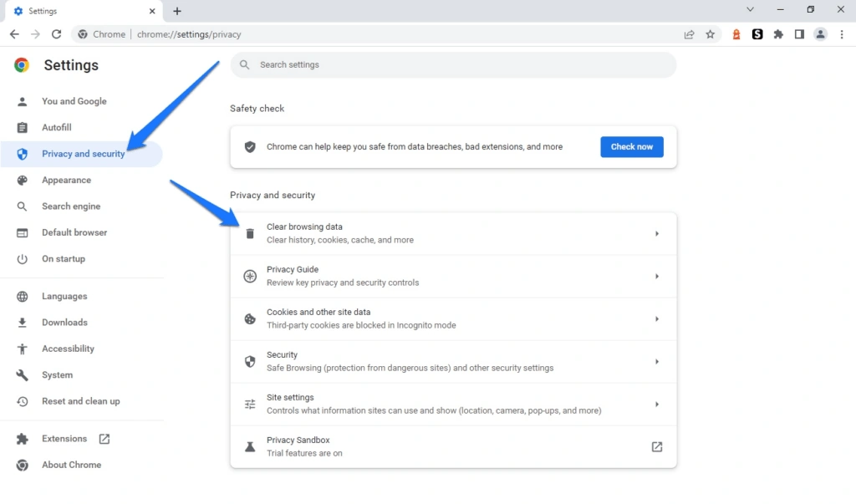Go to Downloads settings section

(x=64, y=323)
